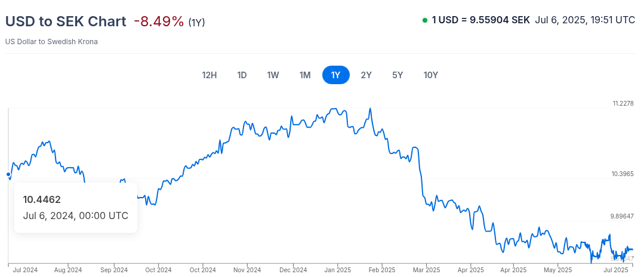Switch chart to 1D range
The width and height of the screenshot is (644, 277).
click(242, 75)
